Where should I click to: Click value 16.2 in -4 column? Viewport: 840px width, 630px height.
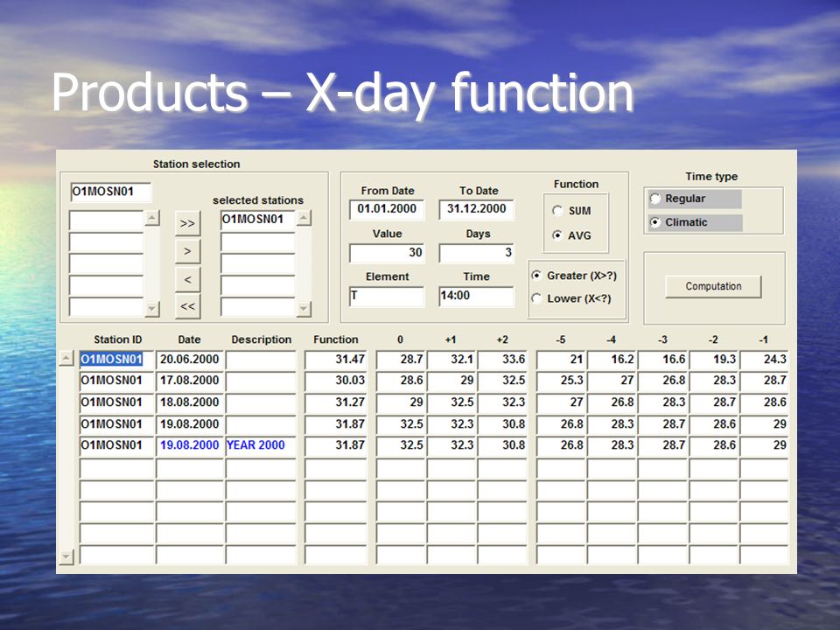612,359
